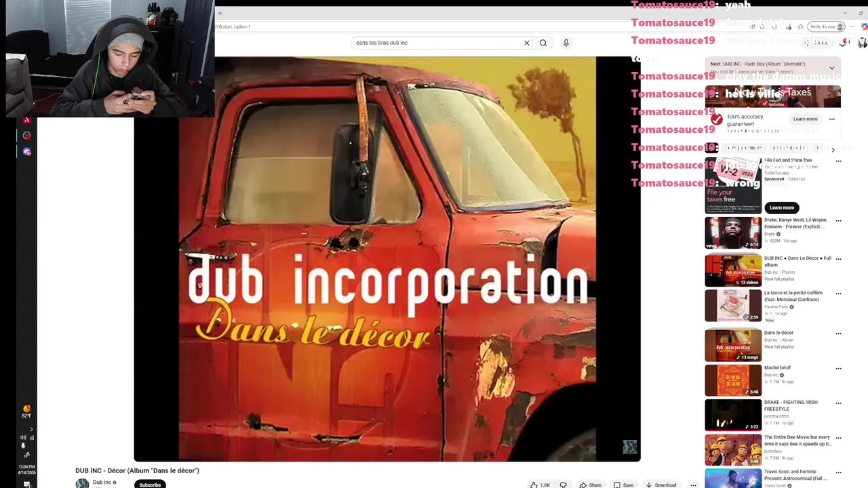
Task: Open Dans le décor 13 songs album thumbnail
Action: point(733,345)
